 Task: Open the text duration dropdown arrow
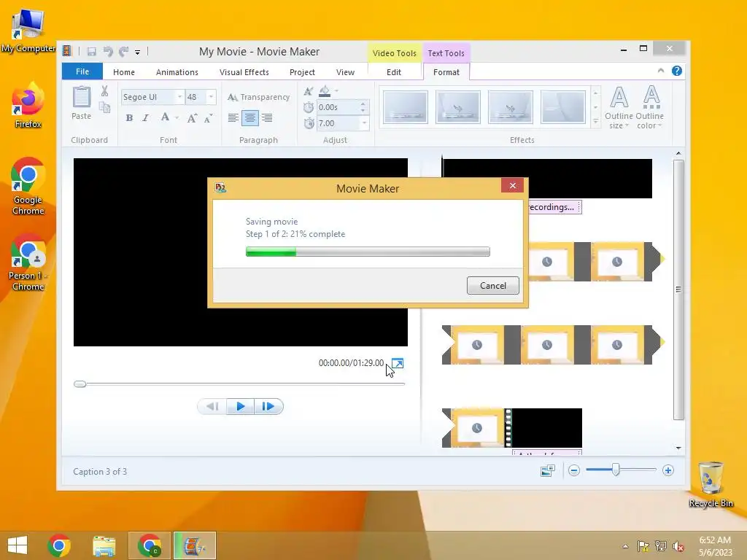click(365, 123)
